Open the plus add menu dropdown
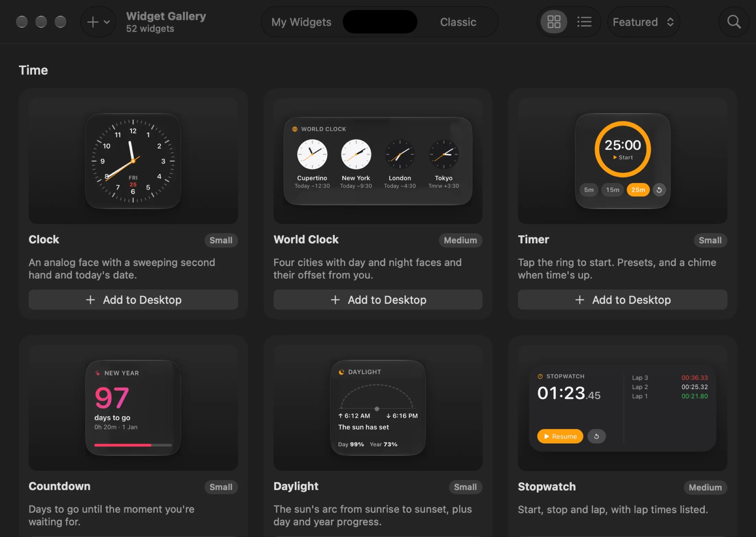 pyautogui.click(x=98, y=22)
